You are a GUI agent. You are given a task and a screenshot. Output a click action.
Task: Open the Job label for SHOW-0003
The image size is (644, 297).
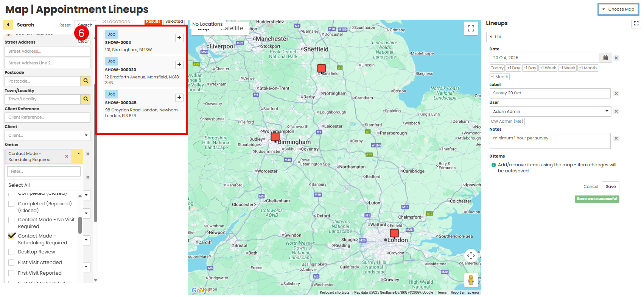click(111, 34)
